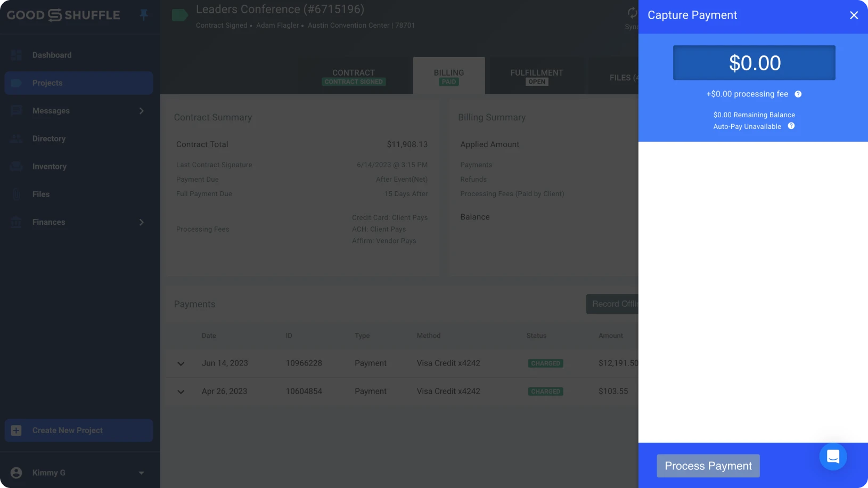Image resolution: width=868 pixels, height=488 pixels.
Task: Open the processing fee help icon
Action: click(x=798, y=94)
